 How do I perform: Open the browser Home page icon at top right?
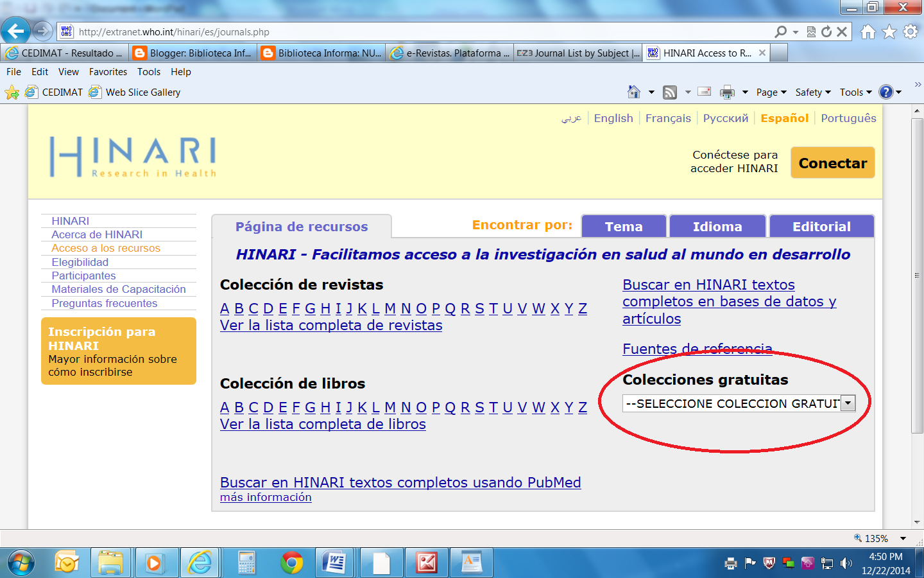[868, 31]
